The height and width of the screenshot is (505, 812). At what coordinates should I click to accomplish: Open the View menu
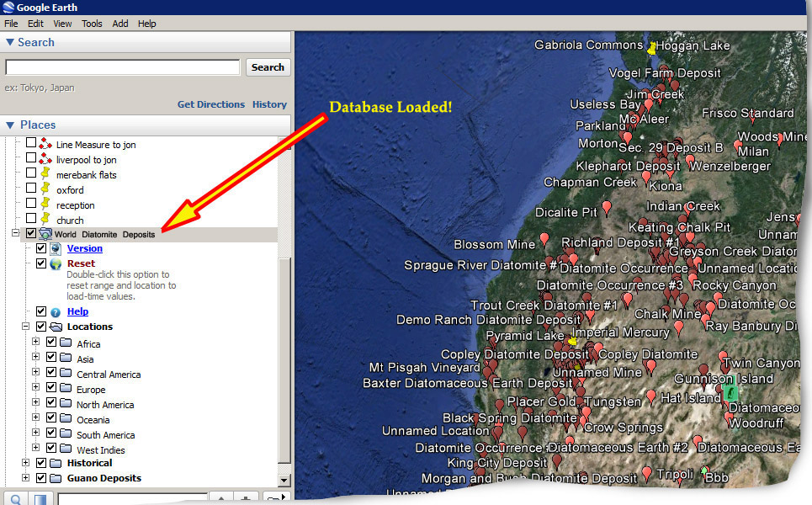tap(62, 24)
